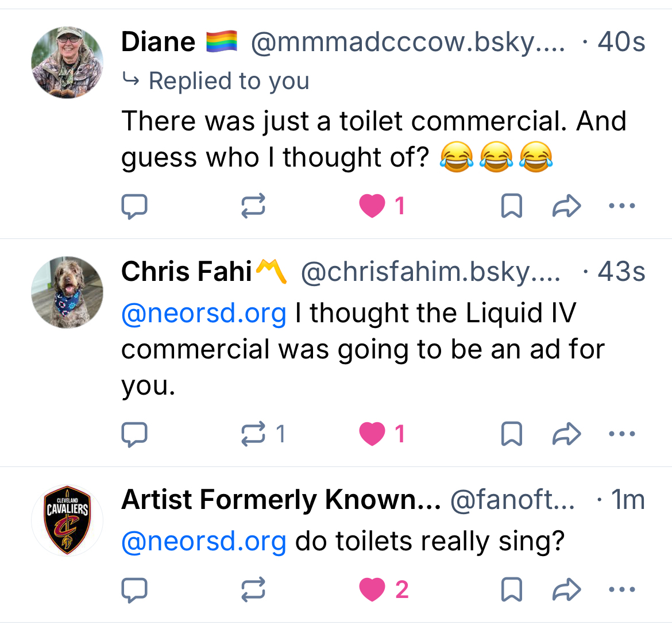Toggle like on Chris Fahi's post

coord(372,434)
